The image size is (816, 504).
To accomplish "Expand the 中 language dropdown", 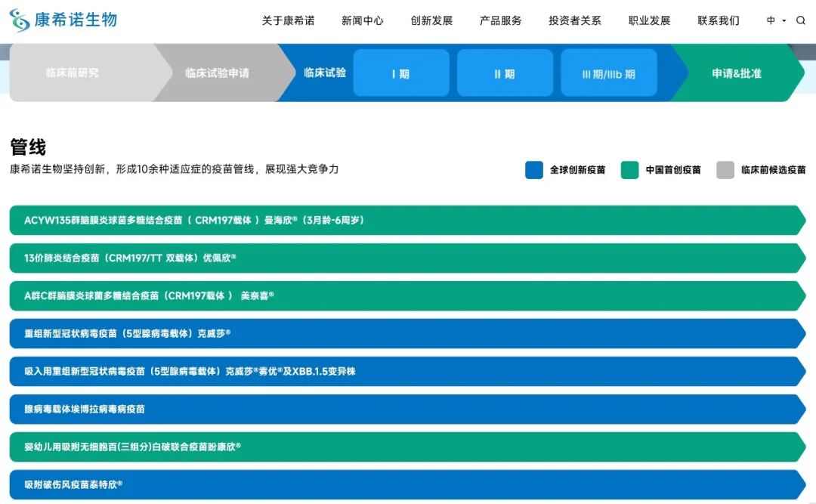I will 777,20.
